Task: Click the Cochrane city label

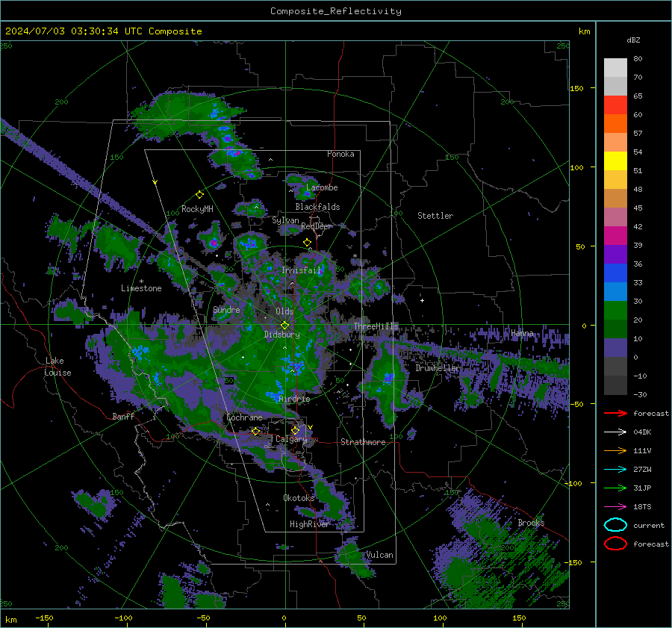Action: [244, 417]
